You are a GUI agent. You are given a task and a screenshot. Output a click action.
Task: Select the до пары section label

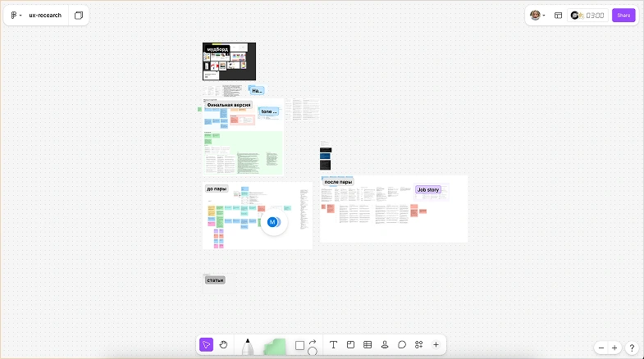point(217,189)
